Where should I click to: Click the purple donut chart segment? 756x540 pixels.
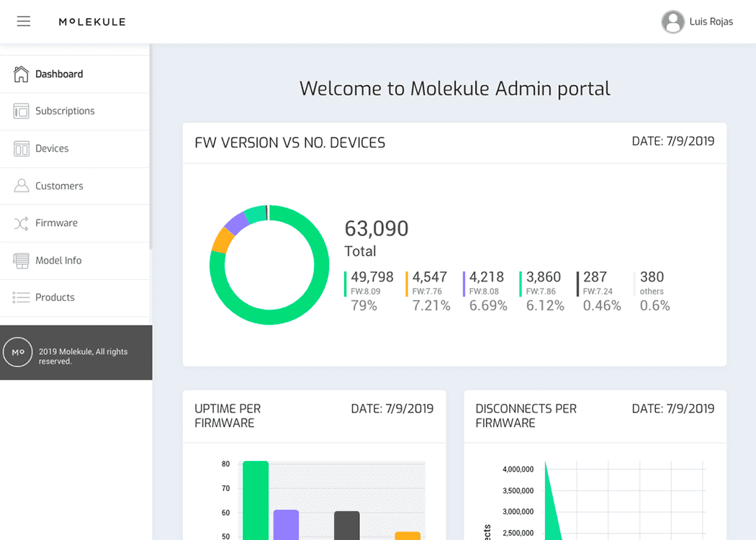coord(235,223)
